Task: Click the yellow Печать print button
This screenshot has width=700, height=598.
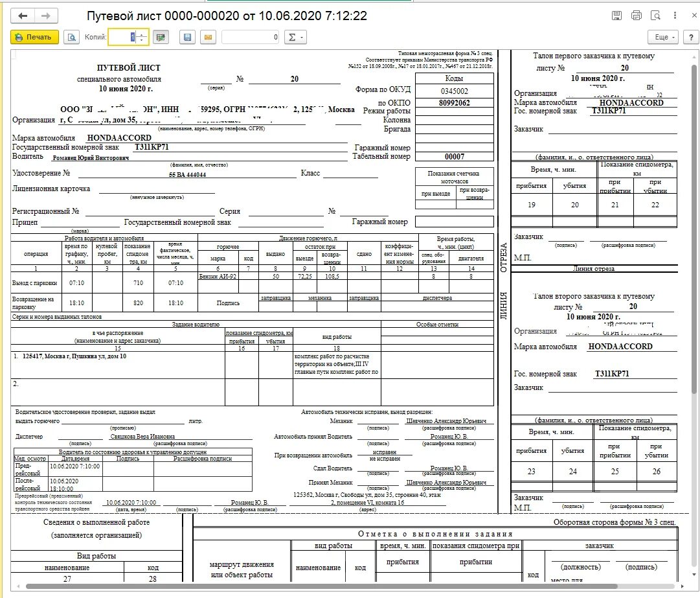Action: point(34,37)
